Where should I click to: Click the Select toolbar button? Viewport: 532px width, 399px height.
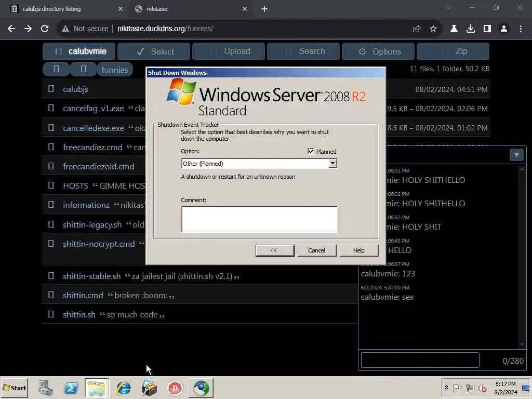tap(154, 51)
